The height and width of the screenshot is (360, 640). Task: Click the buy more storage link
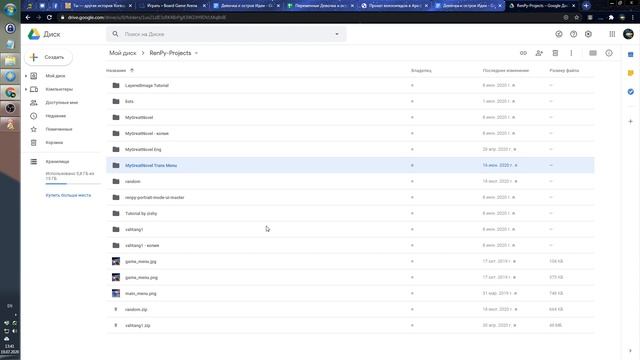(68, 196)
